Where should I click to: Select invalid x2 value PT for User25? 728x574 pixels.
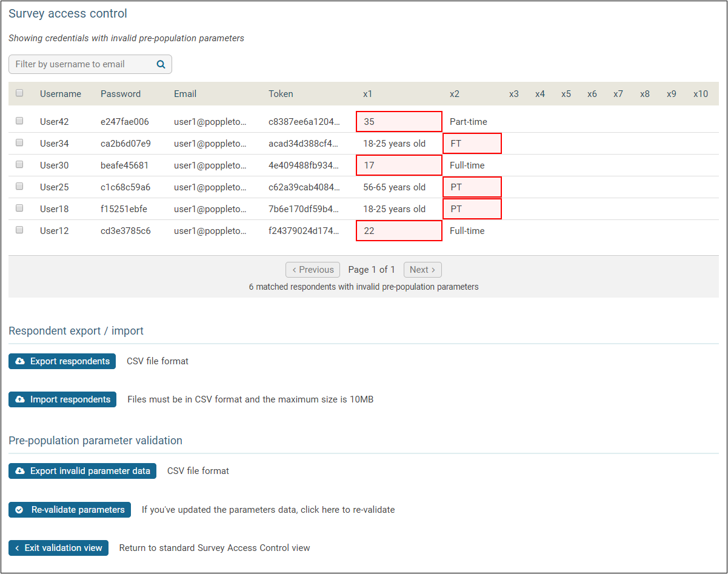(x=472, y=187)
